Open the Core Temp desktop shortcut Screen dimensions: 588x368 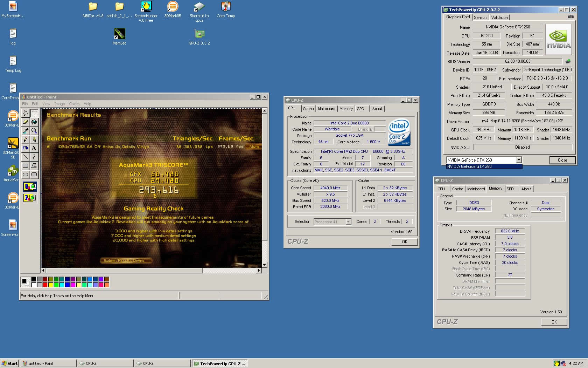click(226, 9)
